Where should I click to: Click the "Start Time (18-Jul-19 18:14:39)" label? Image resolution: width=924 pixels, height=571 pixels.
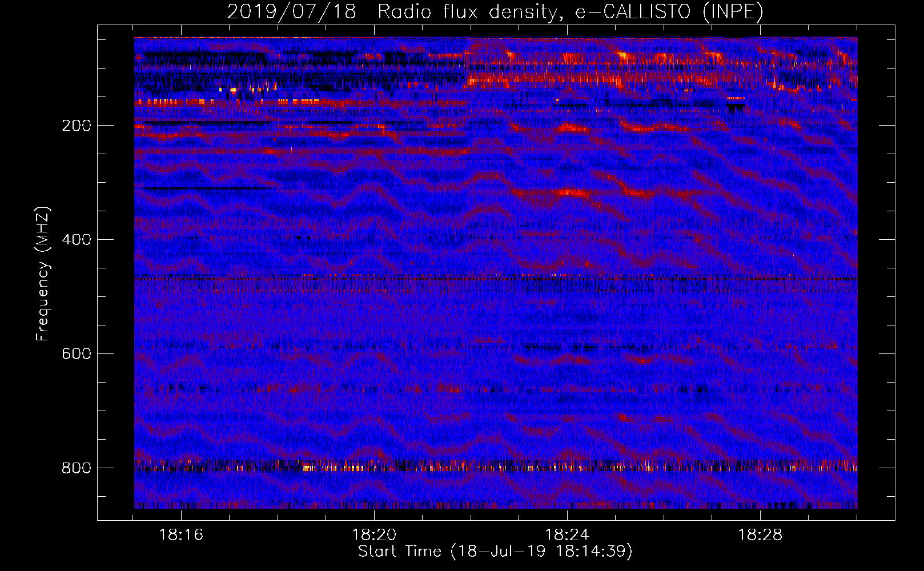495,552
